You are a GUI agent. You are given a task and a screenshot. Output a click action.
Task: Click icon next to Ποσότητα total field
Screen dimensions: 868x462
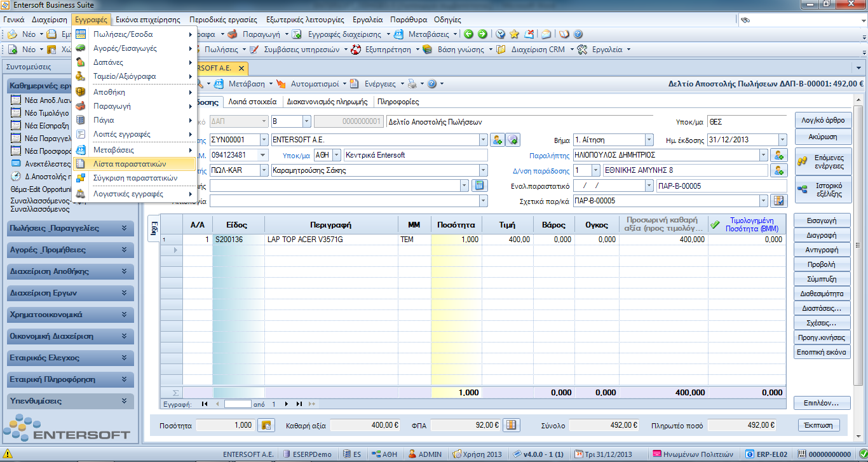[x=267, y=425]
